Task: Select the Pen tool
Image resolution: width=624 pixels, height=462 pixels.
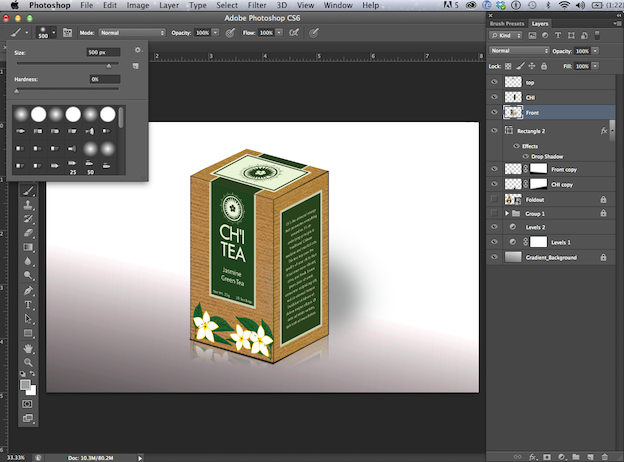Action: (28, 290)
